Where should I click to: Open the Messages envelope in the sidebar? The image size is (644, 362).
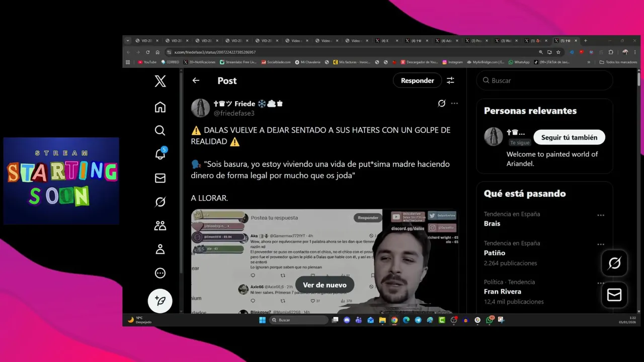160,178
